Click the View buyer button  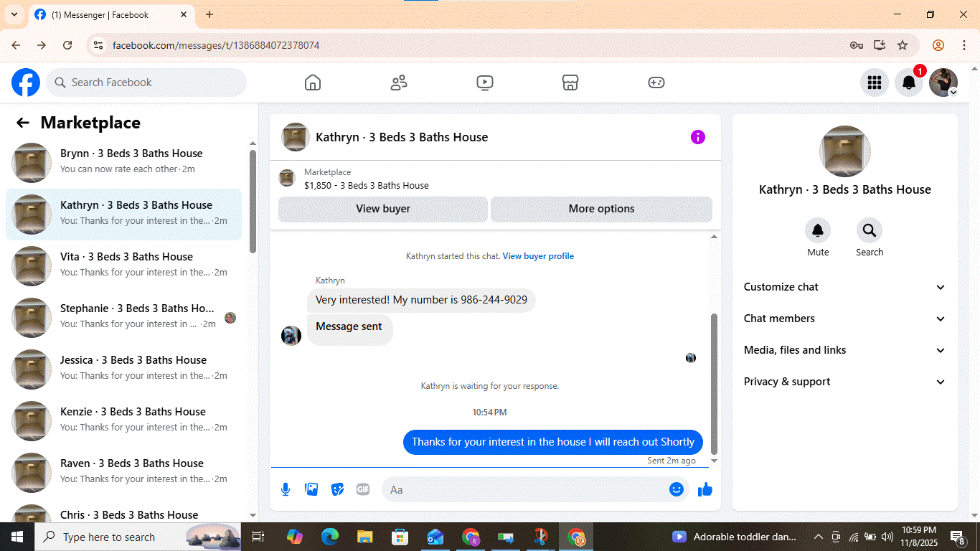(x=383, y=209)
